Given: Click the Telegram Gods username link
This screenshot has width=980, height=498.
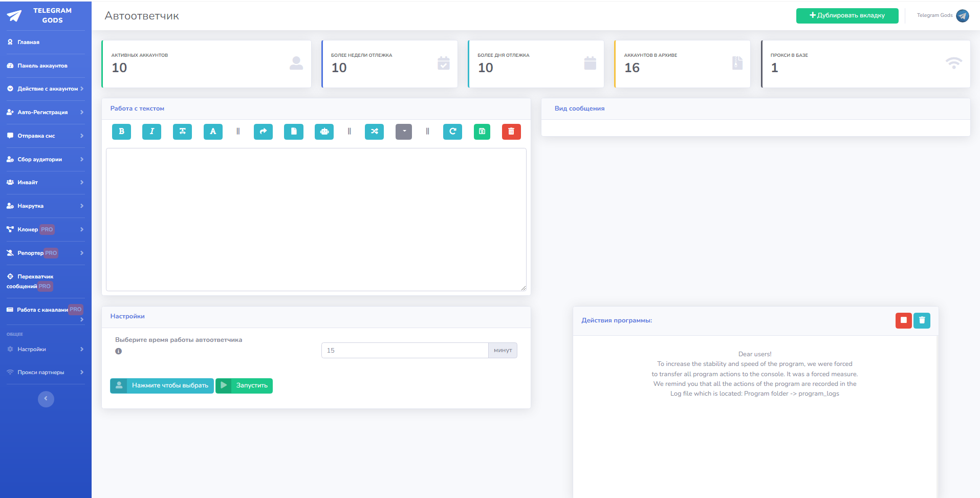Looking at the screenshot, I should coord(934,15).
